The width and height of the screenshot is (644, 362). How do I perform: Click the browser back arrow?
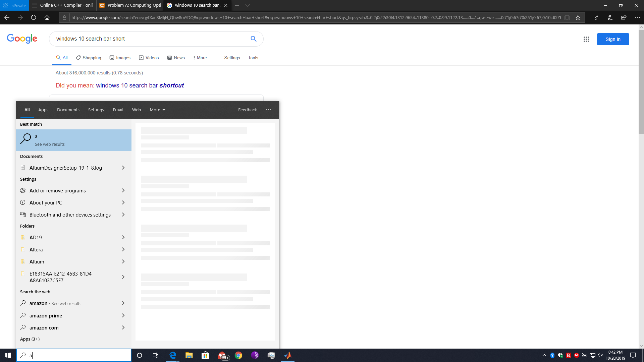coord(7,17)
